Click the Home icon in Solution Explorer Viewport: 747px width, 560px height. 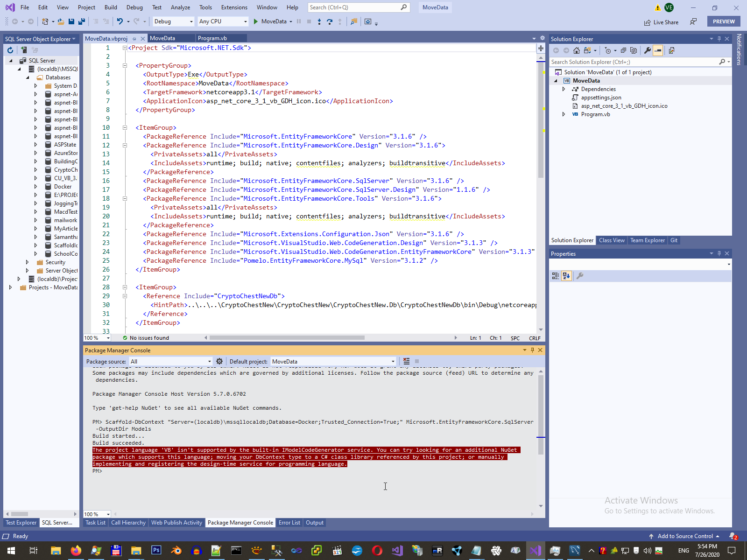point(577,50)
